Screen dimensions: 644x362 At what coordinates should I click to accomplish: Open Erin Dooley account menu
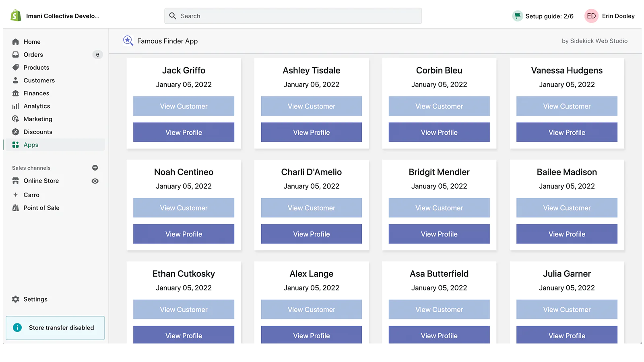618,16
